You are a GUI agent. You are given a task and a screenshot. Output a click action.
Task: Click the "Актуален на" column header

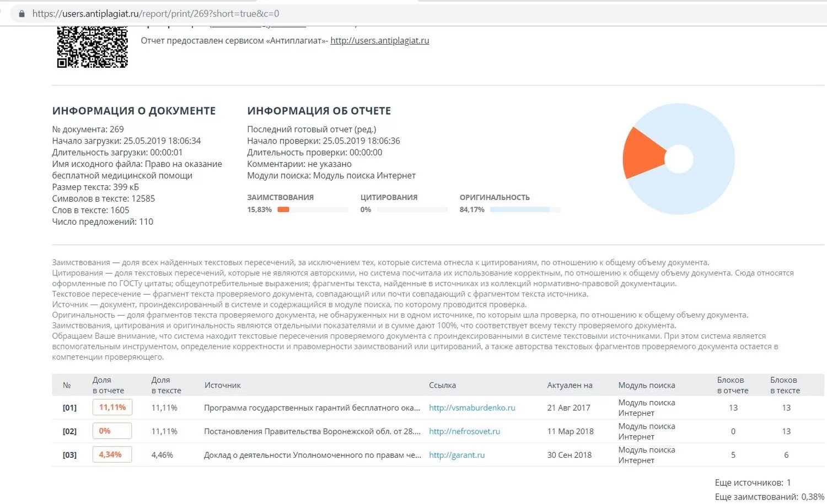[570, 386]
